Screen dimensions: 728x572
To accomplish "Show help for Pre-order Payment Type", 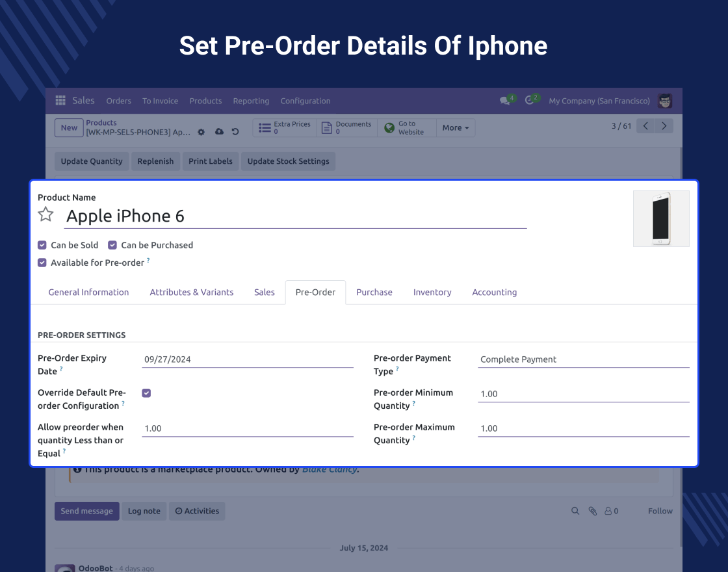I will click(x=397, y=369).
